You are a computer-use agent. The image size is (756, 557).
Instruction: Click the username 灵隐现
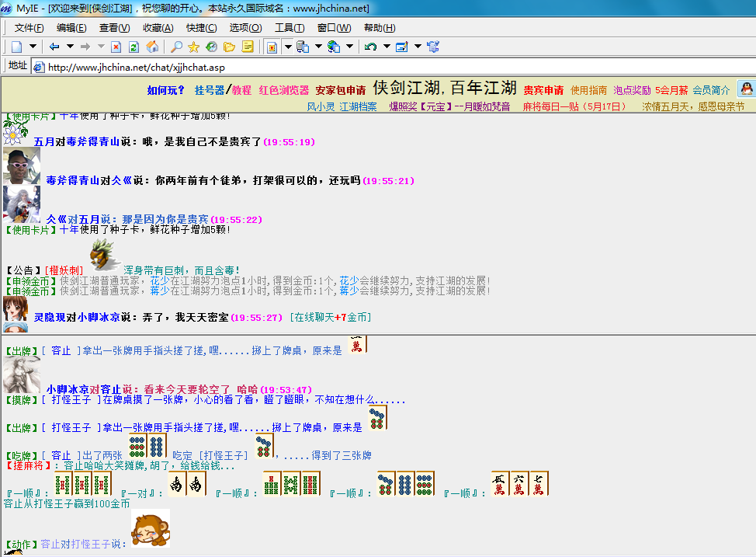50,317
